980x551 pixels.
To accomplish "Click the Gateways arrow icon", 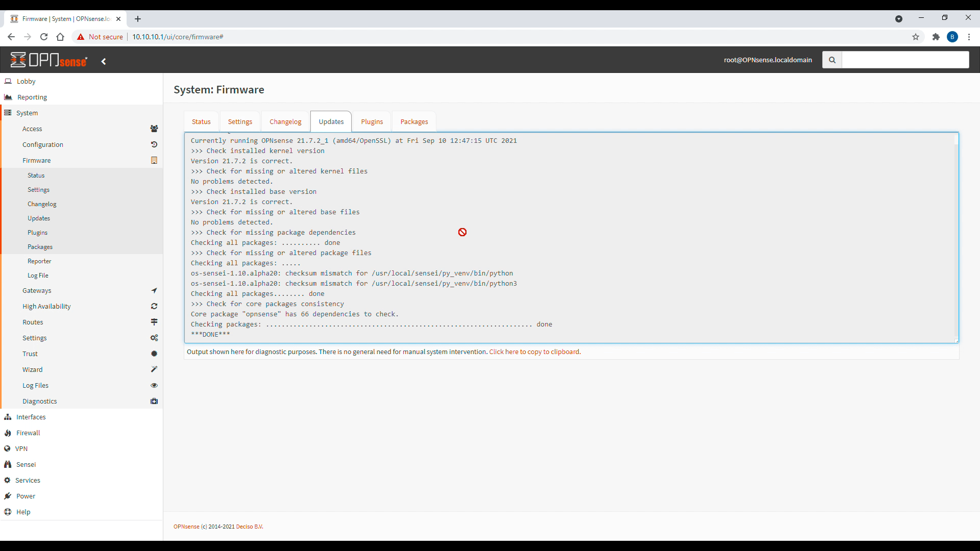I will [x=154, y=290].
